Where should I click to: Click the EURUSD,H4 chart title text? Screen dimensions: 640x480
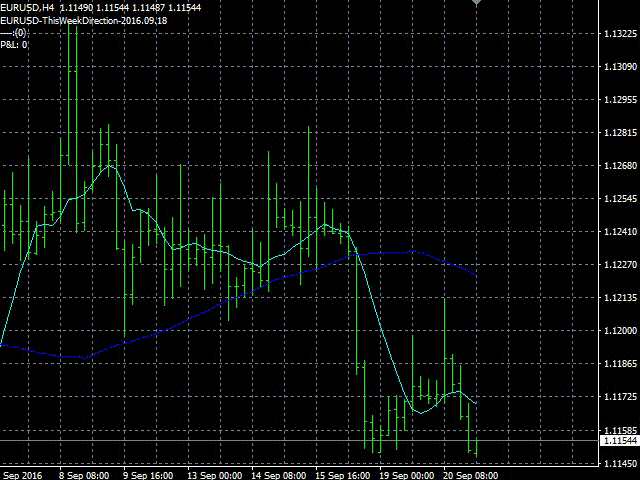[x=28, y=8]
